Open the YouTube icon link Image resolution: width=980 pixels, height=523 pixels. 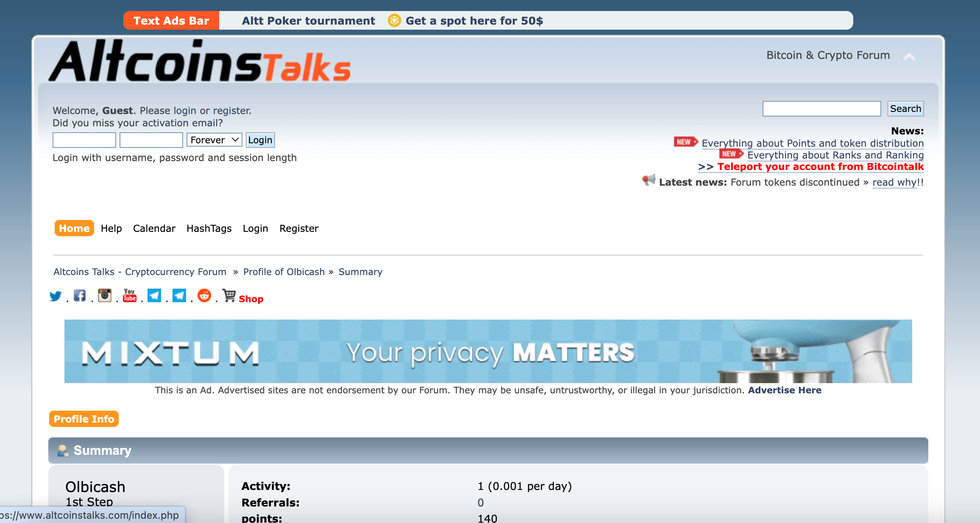(x=129, y=295)
